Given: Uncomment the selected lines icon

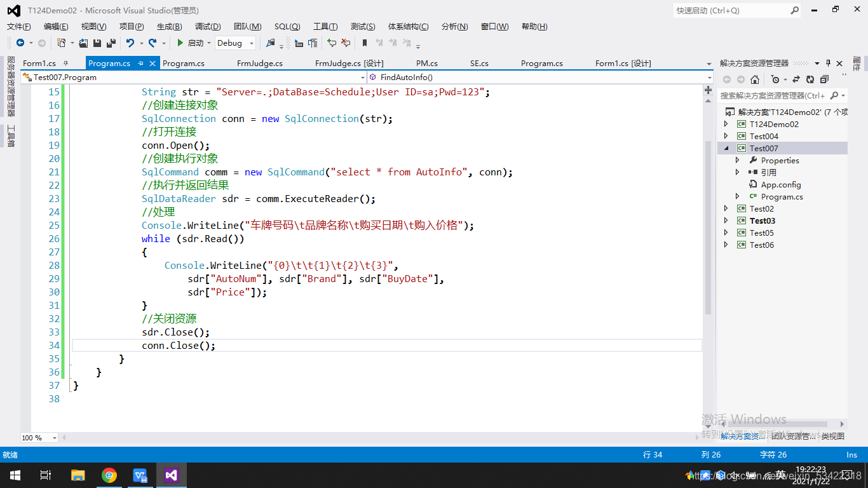Looking at the screenshot, I should 346,43.
